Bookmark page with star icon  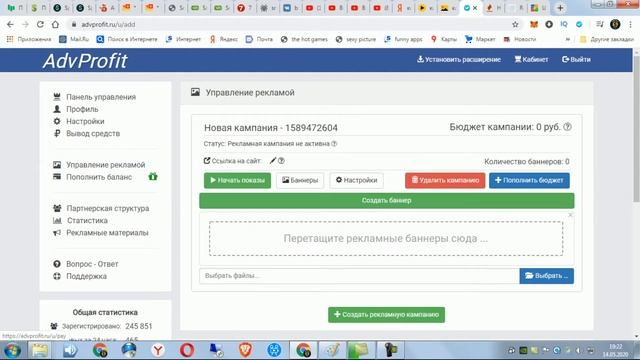pyautogui.click(x=516, y=24)
